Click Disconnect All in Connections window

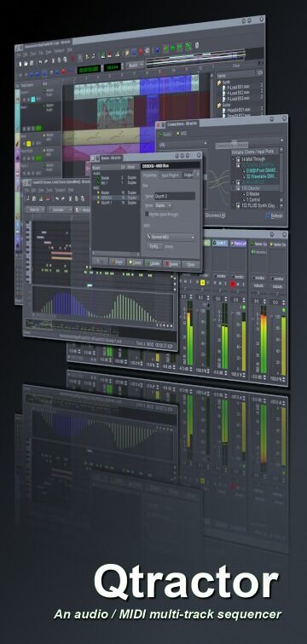pos(216,216)
